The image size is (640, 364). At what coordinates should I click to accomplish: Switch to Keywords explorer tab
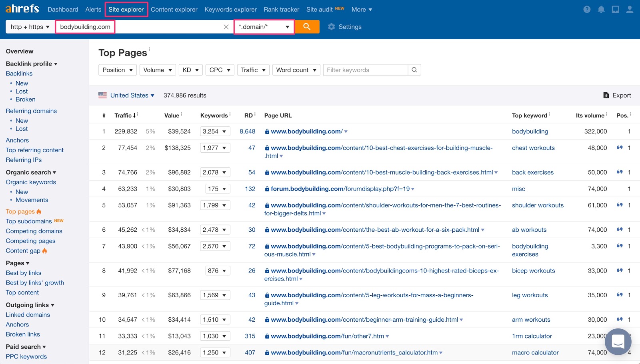[x=230, y=9]
